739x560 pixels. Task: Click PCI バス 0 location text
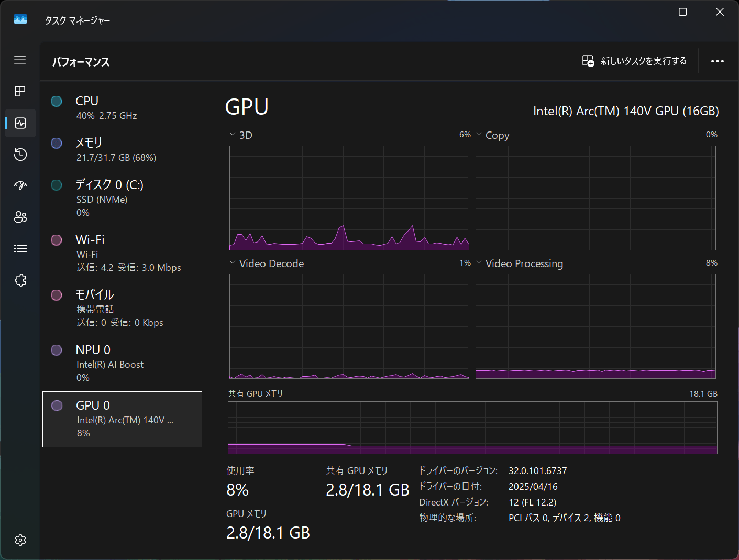(x=565, y=518)
